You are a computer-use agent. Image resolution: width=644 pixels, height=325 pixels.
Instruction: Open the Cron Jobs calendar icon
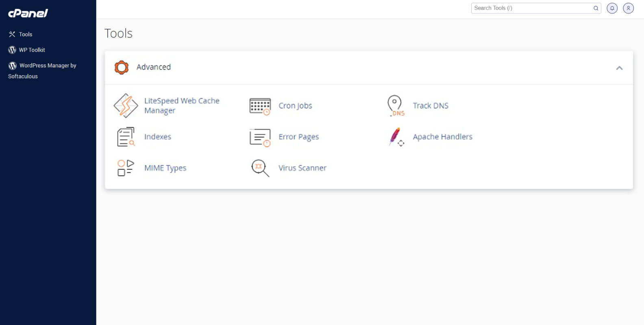pyautogui.click(x=260, y=106)
